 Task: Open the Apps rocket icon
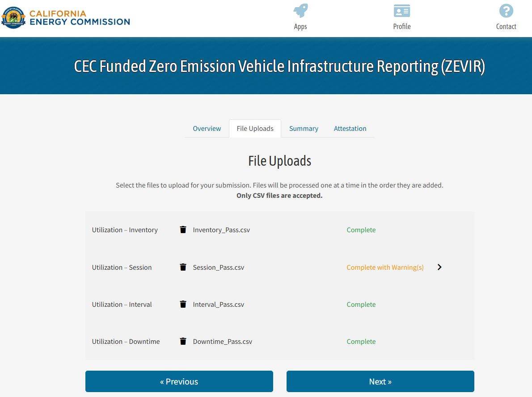coord(300,11)
